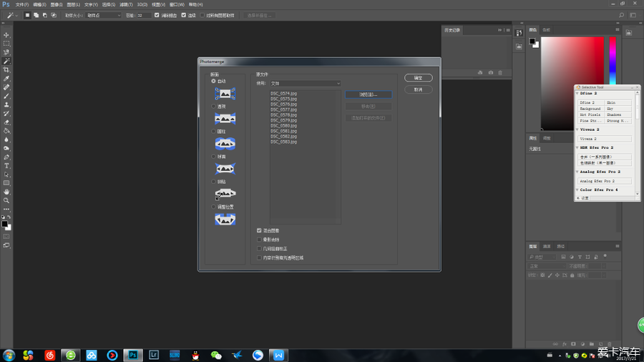Select the Move tool
644x362 pixels.
[x=6, y=35]
